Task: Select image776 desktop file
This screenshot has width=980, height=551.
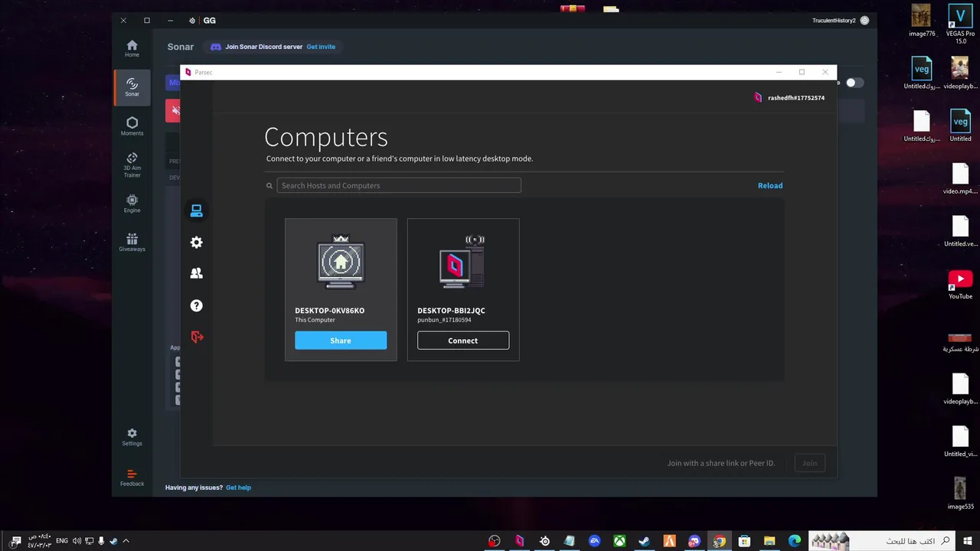Action: 922,21
